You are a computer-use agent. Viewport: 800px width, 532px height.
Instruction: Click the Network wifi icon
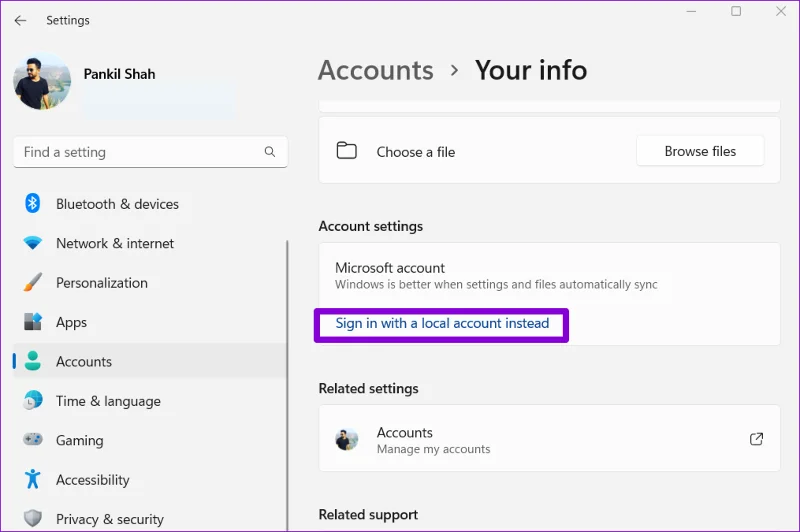(33, 243)
